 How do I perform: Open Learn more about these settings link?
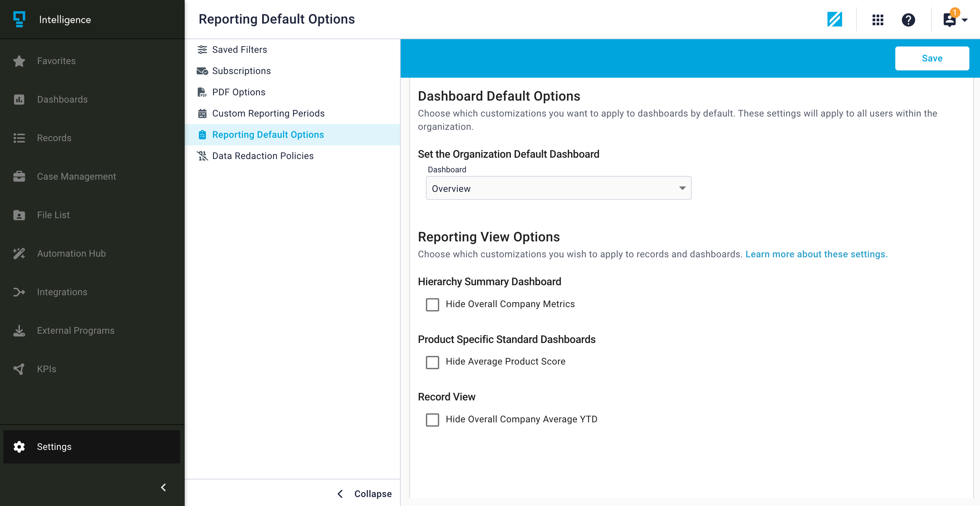[x=816, y=254]
